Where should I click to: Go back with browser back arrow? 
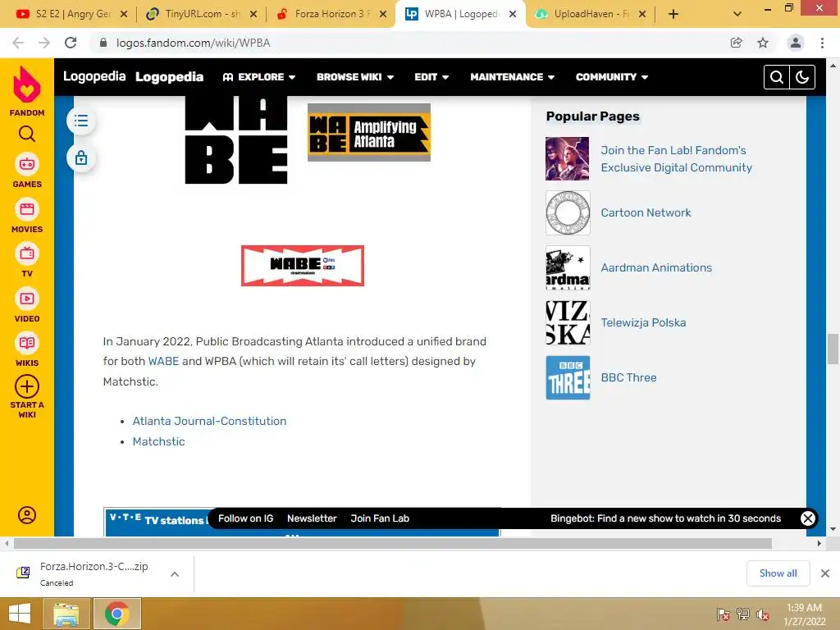coord(18,43)
